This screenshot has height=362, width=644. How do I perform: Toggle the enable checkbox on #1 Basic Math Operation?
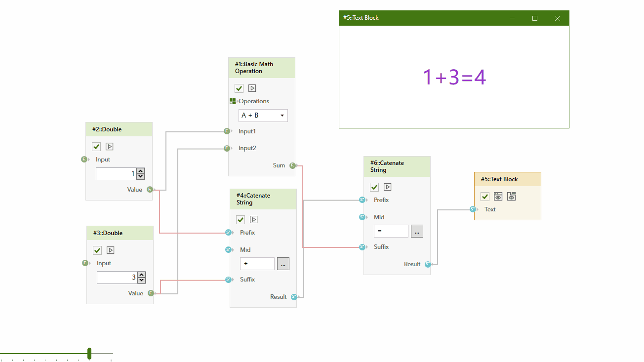239,88
